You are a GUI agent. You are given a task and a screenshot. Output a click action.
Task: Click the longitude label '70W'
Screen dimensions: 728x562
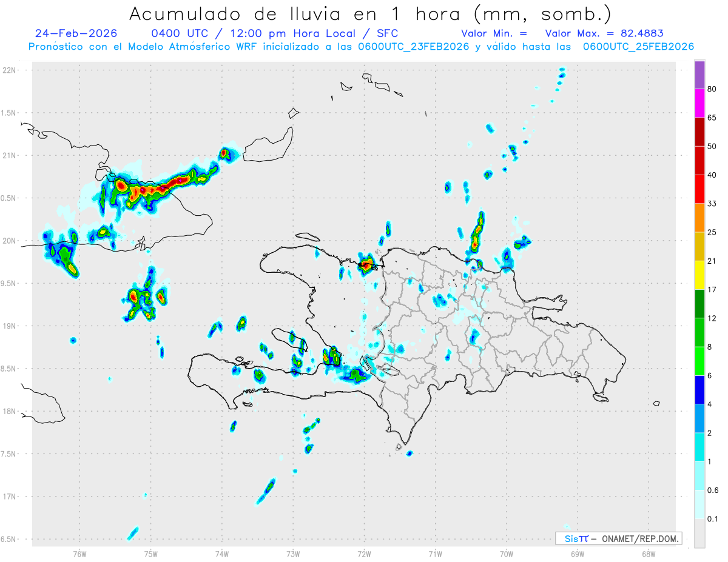507,554
